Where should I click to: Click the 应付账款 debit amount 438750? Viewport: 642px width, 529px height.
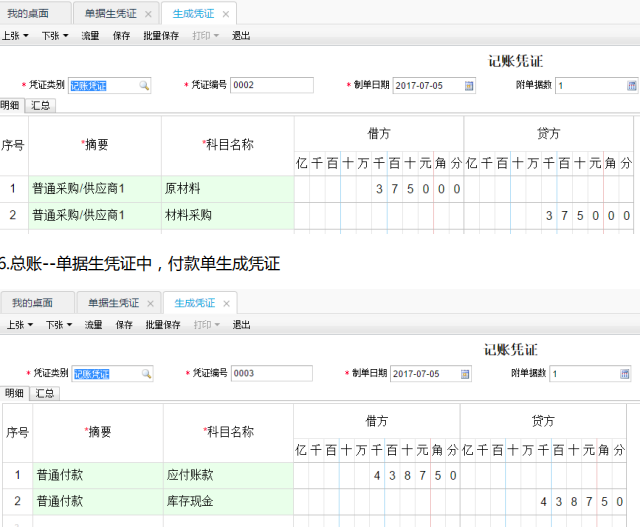click(415, 476)
